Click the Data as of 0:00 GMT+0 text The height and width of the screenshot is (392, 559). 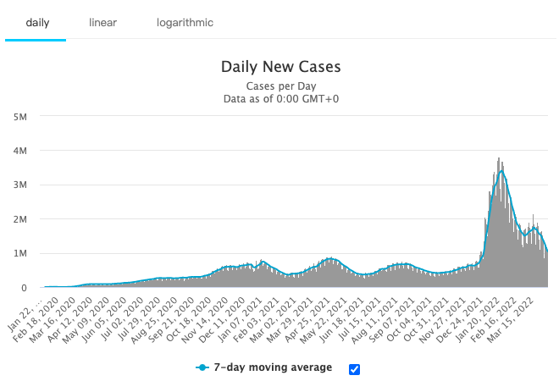280,99
